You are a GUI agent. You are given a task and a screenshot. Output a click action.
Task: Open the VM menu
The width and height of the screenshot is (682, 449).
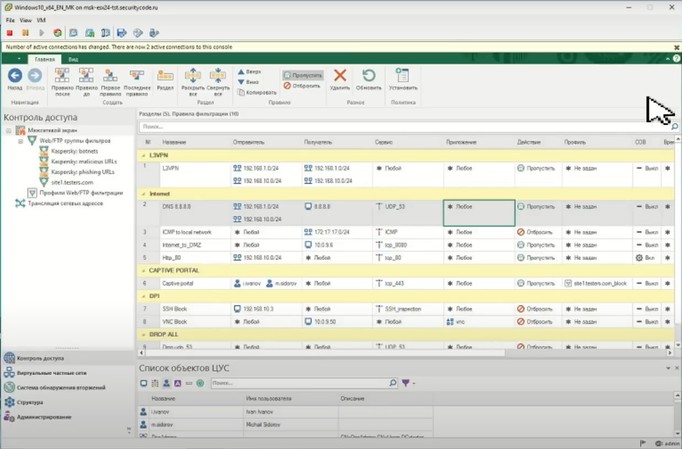pos(41,20)
